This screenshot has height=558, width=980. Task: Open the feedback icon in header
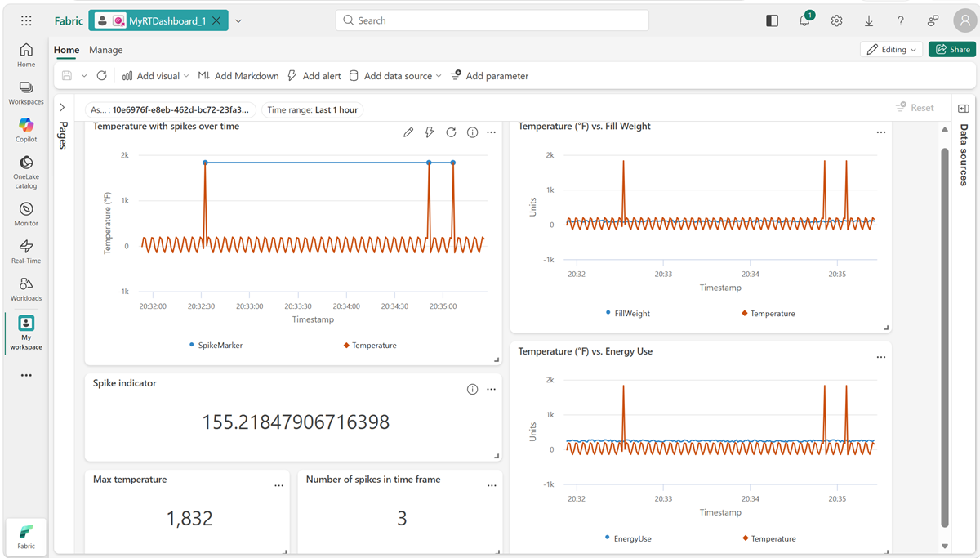(933, 21)
